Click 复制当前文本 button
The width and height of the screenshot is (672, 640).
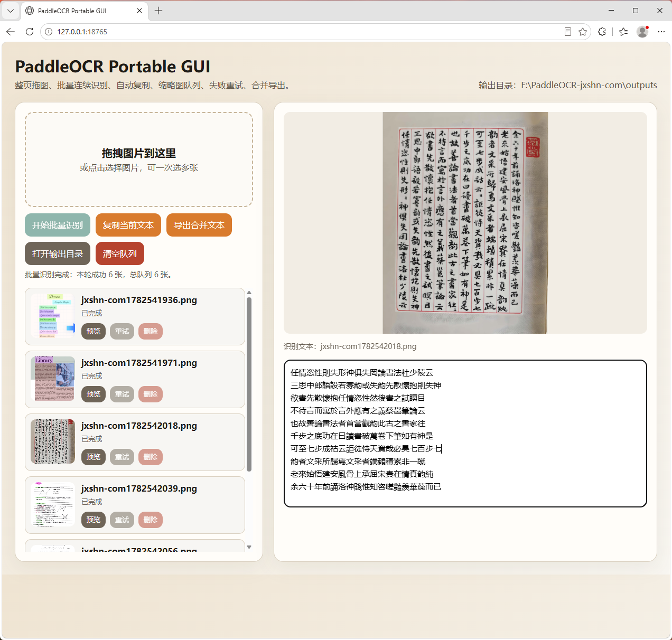[128, 225]
